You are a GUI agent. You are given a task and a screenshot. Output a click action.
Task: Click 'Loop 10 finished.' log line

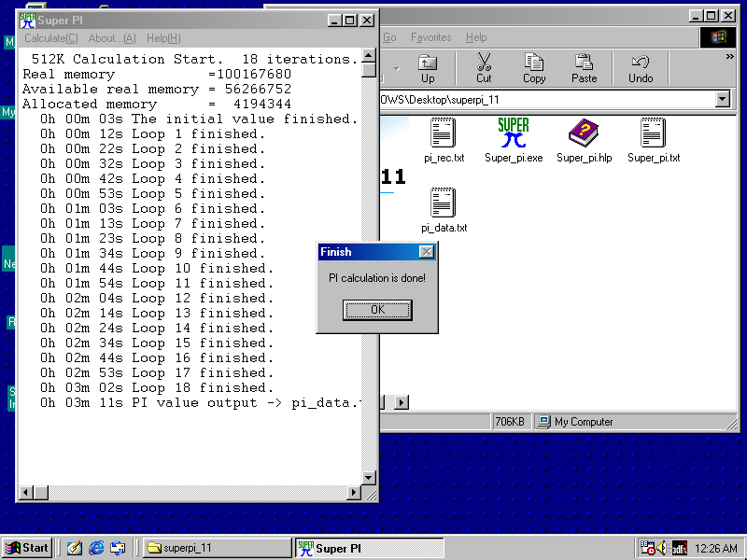(157, 268)
